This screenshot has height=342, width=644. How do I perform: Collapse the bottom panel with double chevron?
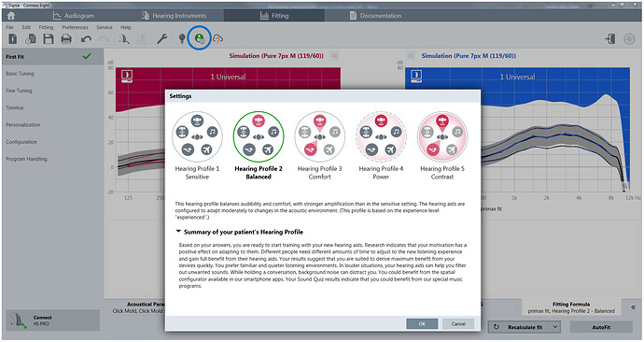633,307
